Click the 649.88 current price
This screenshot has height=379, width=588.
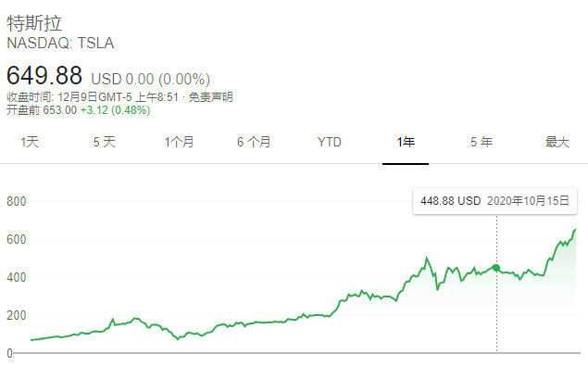(x=44, y=74)
